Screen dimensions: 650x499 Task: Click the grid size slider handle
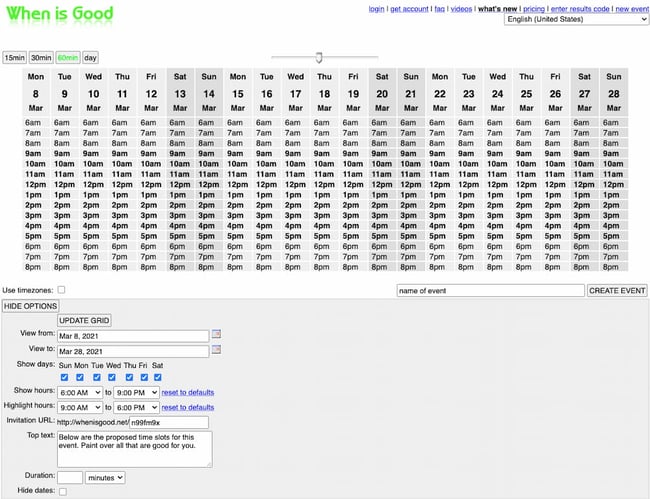pos(319,57)
